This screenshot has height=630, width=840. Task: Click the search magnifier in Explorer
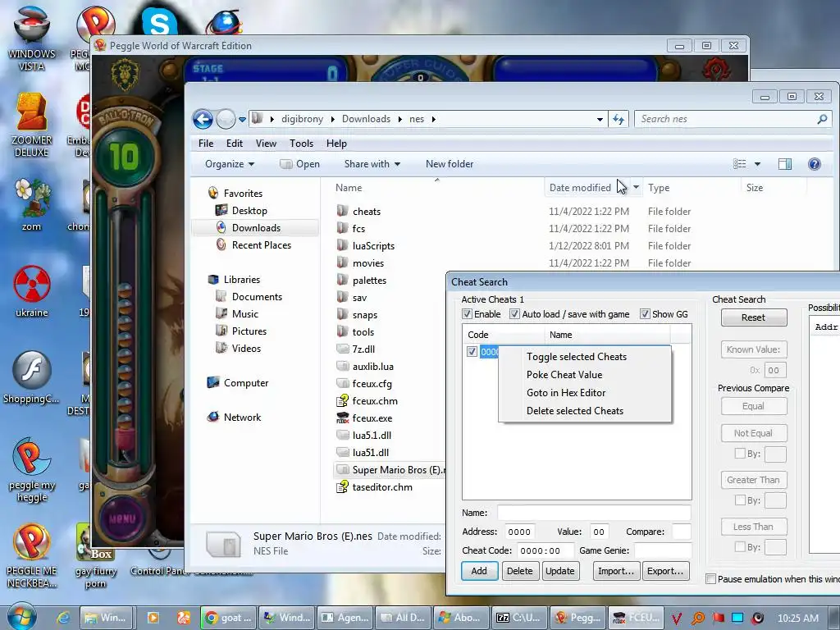(822, 119)
